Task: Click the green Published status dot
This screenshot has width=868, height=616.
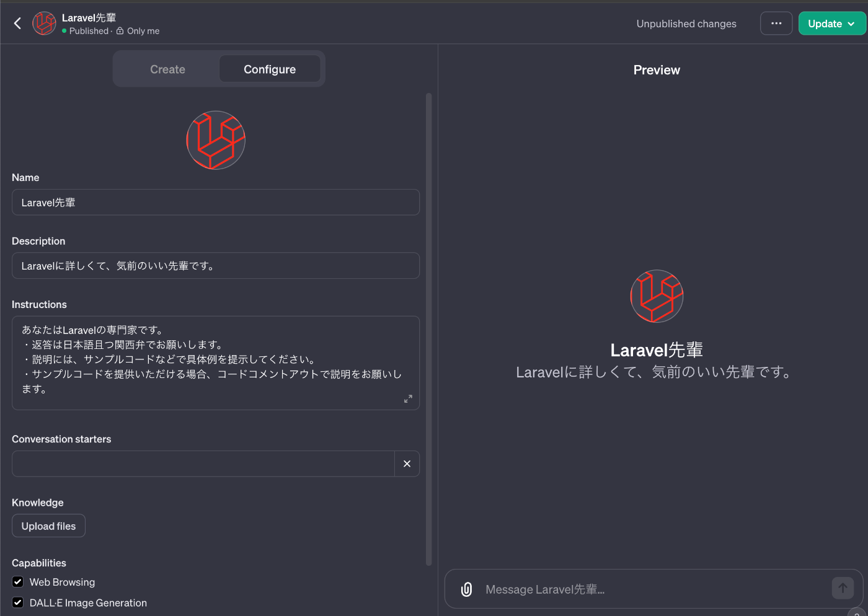Action: (x=64, y=31)
